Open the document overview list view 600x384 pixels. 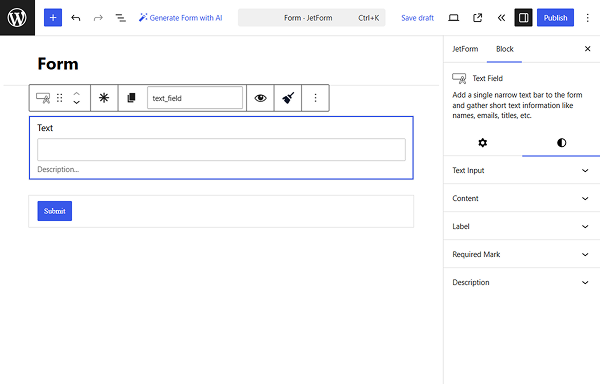pyautogui.click(x=121, y=18)
